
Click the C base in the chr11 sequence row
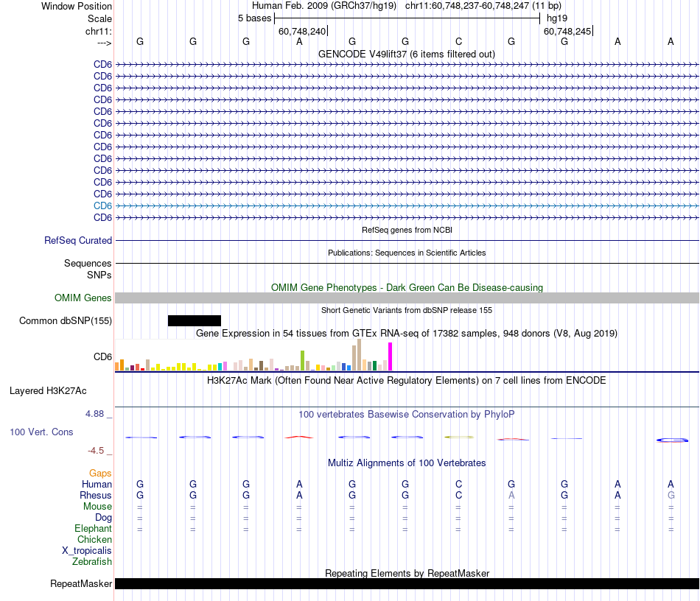pos(458,41)
